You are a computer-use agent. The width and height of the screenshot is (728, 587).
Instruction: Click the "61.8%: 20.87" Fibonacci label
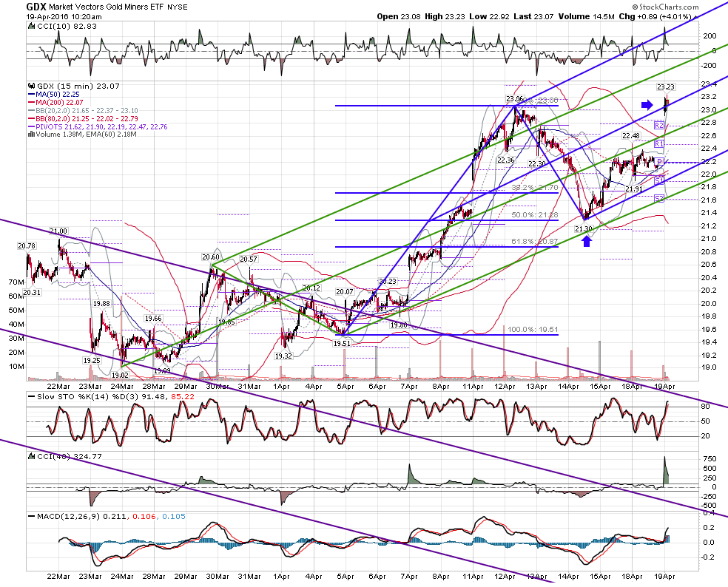coord(535,242)
